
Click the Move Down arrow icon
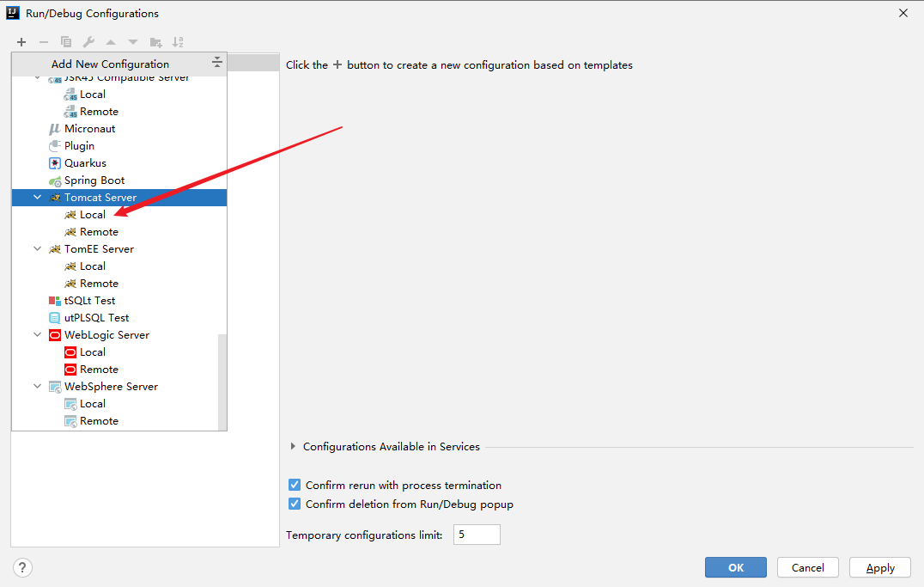[x=133, y=42]
